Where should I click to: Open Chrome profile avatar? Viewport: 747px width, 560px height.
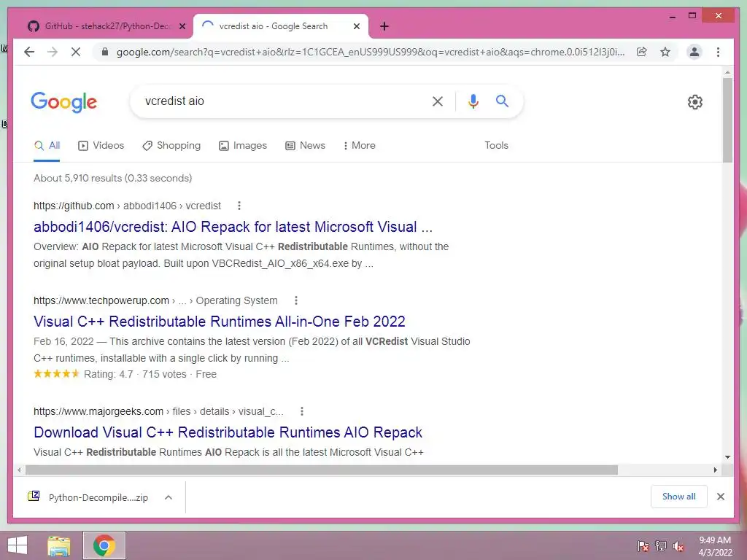point(694,52)
